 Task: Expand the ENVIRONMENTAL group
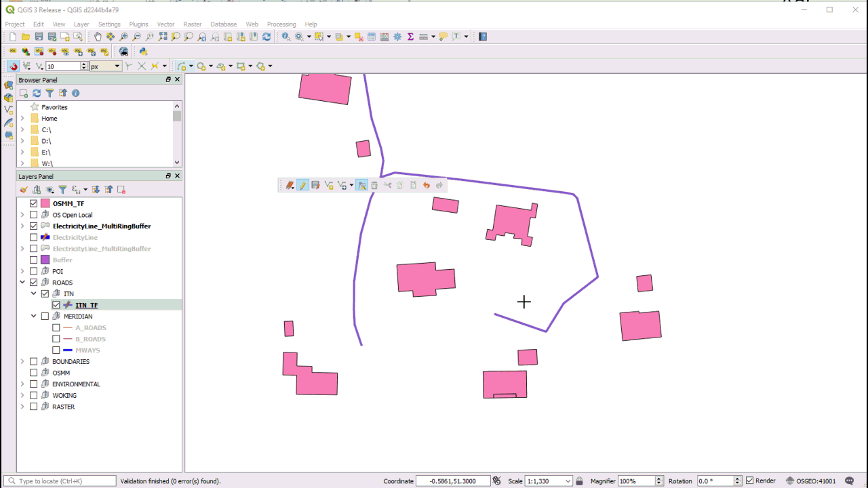[x=22, y=384]
